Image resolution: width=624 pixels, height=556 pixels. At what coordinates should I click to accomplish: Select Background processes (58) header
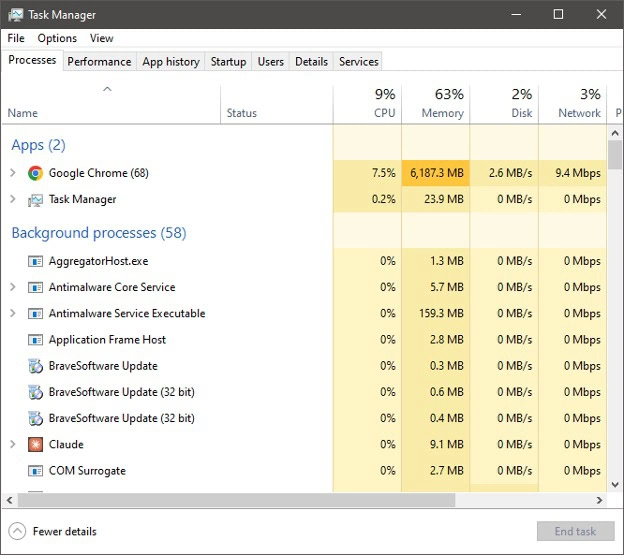point(99,233)
